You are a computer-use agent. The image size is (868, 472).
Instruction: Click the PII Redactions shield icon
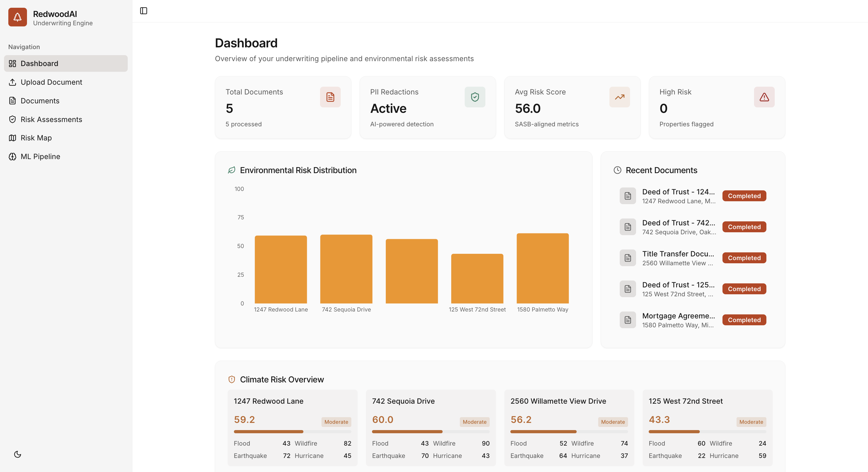[474, 97]
